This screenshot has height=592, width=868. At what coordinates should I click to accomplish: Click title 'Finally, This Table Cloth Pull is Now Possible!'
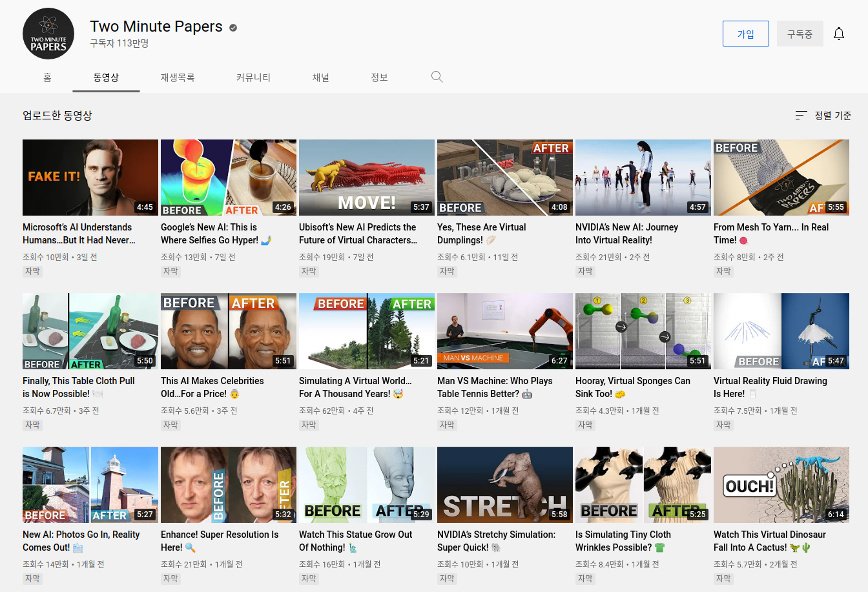pyautogui.click(x=79, y=387)
